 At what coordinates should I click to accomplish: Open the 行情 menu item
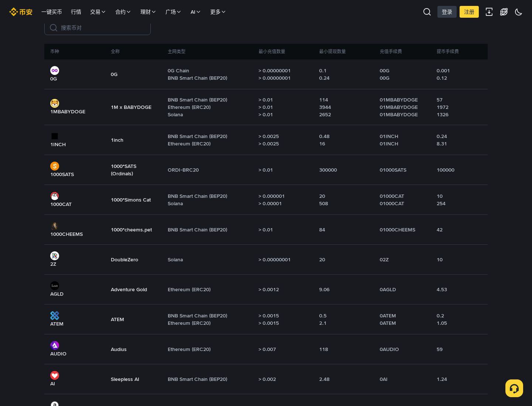click(x=76, y=12)
